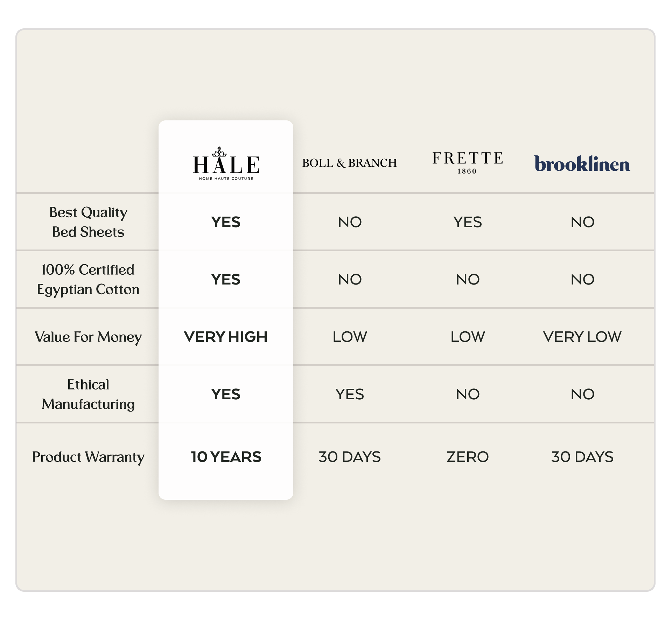Click HALE's 10 YEARS warranty cell
The height and width of the screenshot is (618, 672).
226,457
